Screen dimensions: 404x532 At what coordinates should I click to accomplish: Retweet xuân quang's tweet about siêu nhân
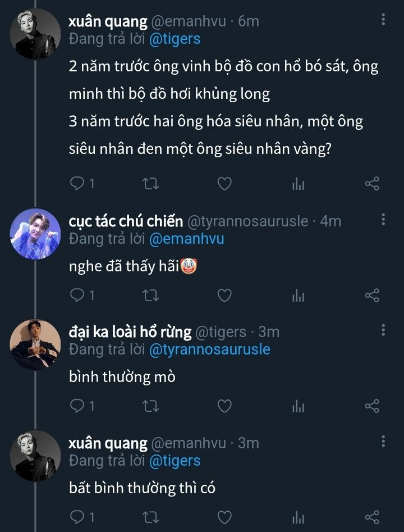pos(151,184)
